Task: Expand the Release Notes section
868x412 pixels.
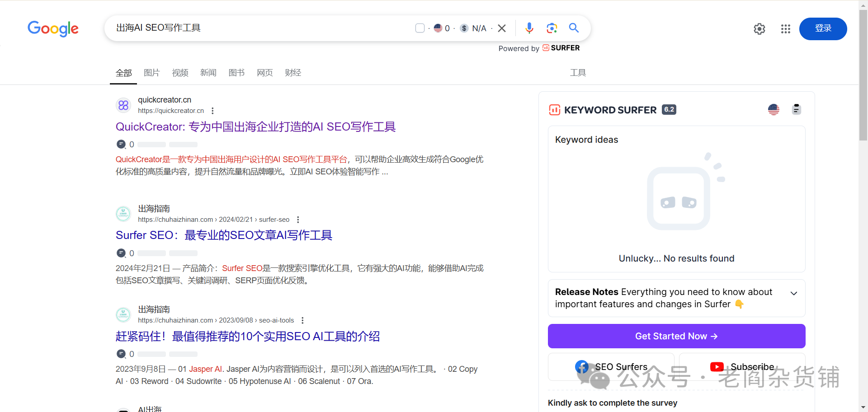Action: pyautogui.click(x=794, y=293)
